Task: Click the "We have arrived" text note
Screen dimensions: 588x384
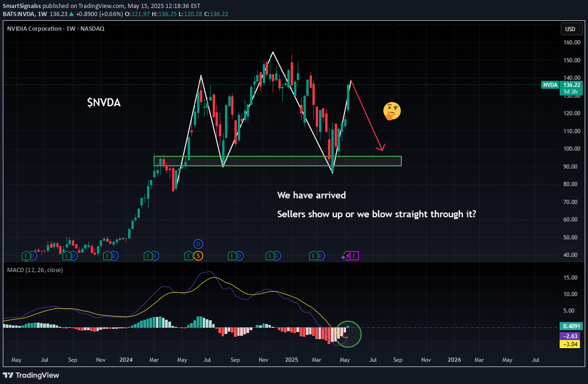Action: pyautogui.click(x=311, y=195)
